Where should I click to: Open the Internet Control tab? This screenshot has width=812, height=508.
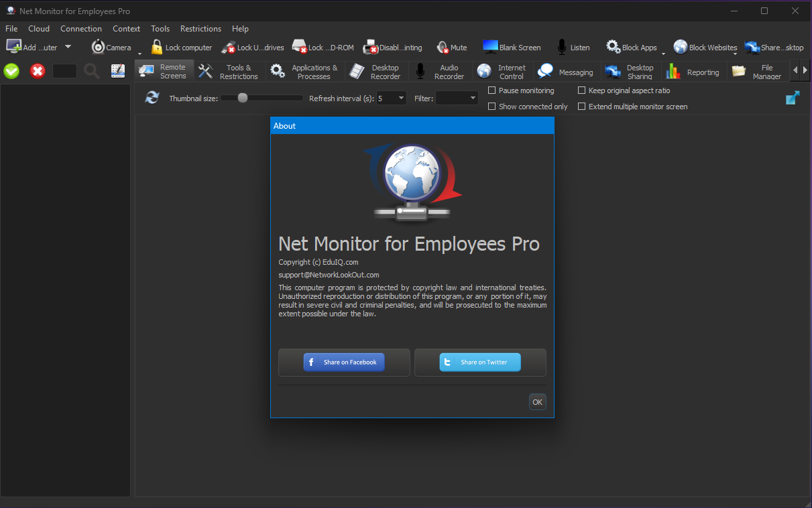point(502,72)
